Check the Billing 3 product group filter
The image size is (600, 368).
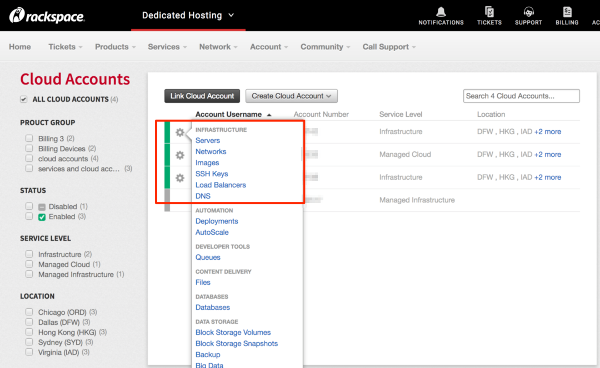pos(29,138)
